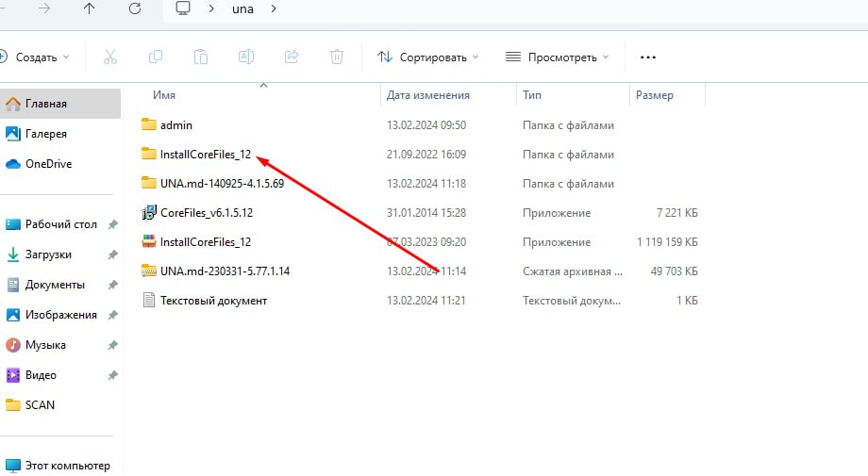Select OneDrive in the navigation pane
Screen dimensions: 868x476
point(49,164)
